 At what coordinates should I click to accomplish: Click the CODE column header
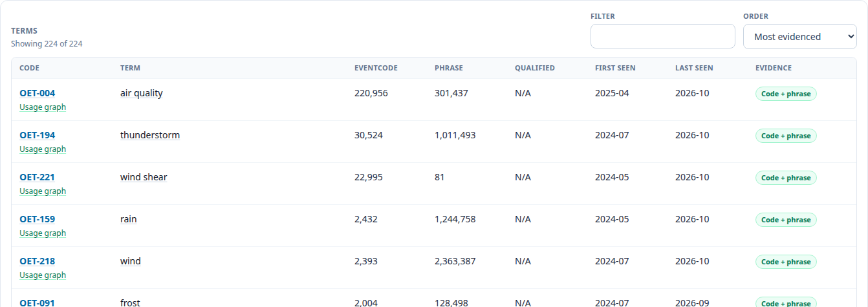pos(29,68)
